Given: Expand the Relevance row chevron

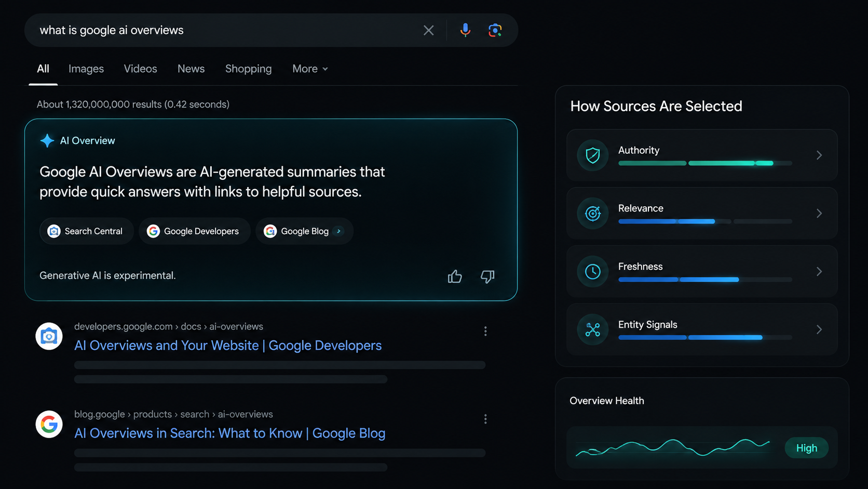Looking at the screenshot, I should pyautogui.click(x=819, y=213).
